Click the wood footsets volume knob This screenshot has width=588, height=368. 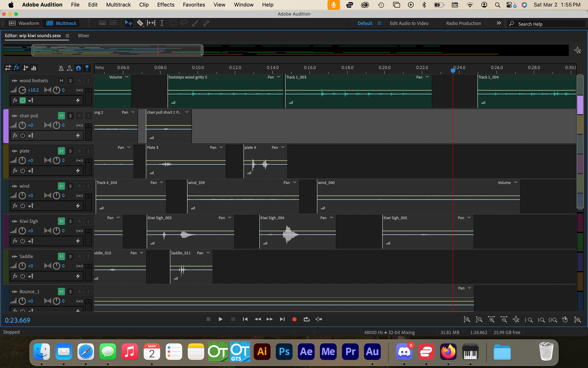click(x=22, y=90)
